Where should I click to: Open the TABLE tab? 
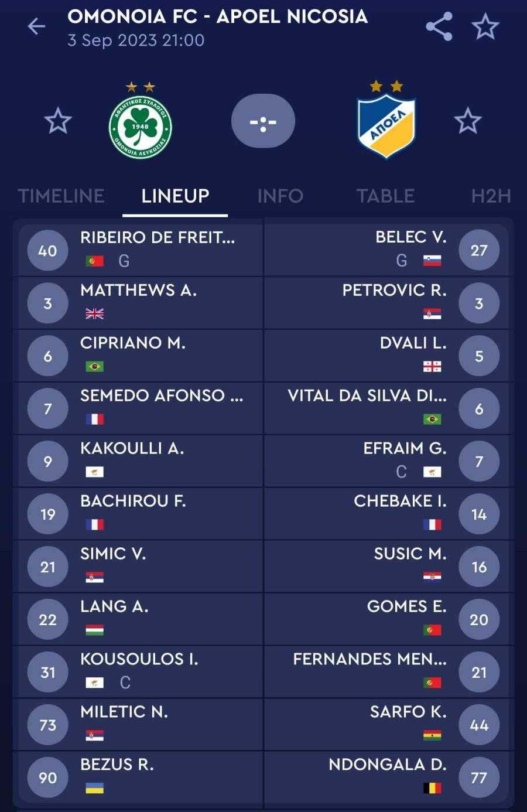pyautogui.click(x=385, y=196)
